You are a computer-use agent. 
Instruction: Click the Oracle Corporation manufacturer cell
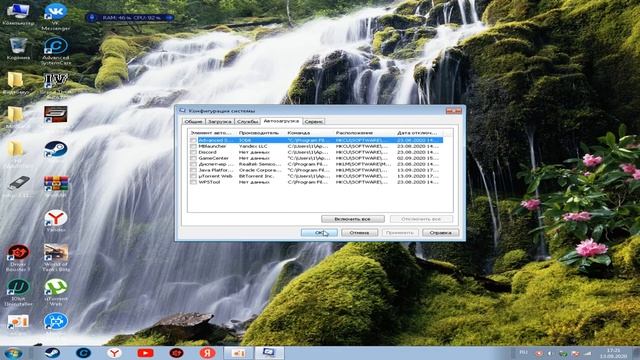[x=260, y=170]
